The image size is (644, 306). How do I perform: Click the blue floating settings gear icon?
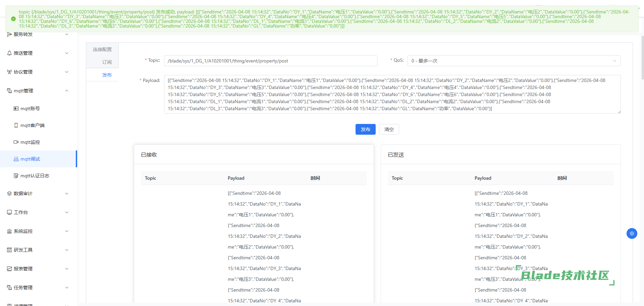tap(632, 233)
